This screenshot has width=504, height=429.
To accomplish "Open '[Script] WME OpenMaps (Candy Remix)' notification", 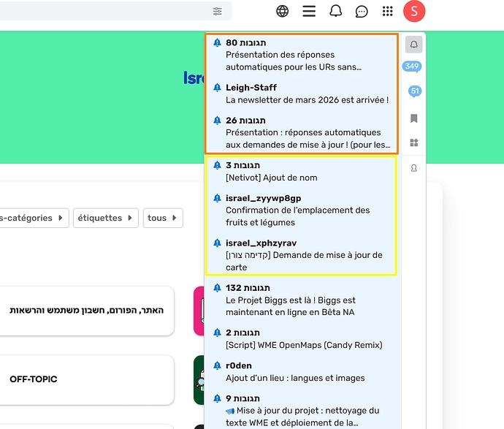I will [302, 339].
